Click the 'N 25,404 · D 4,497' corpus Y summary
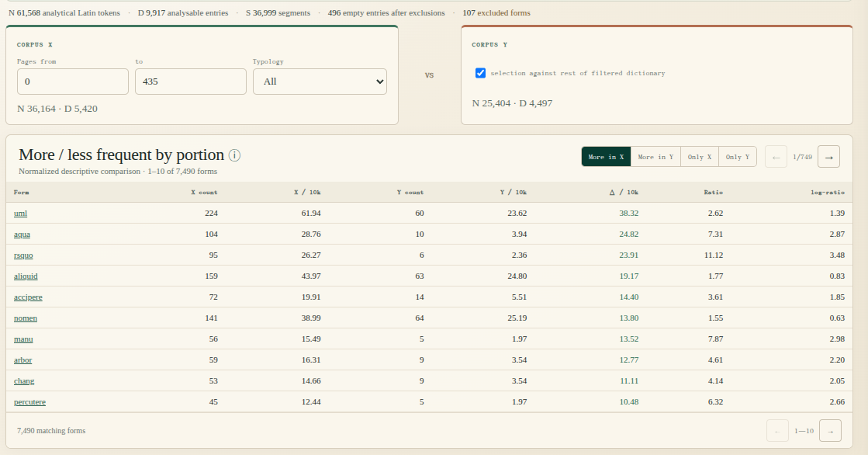 pyautogui.click(x=512, y=103)
